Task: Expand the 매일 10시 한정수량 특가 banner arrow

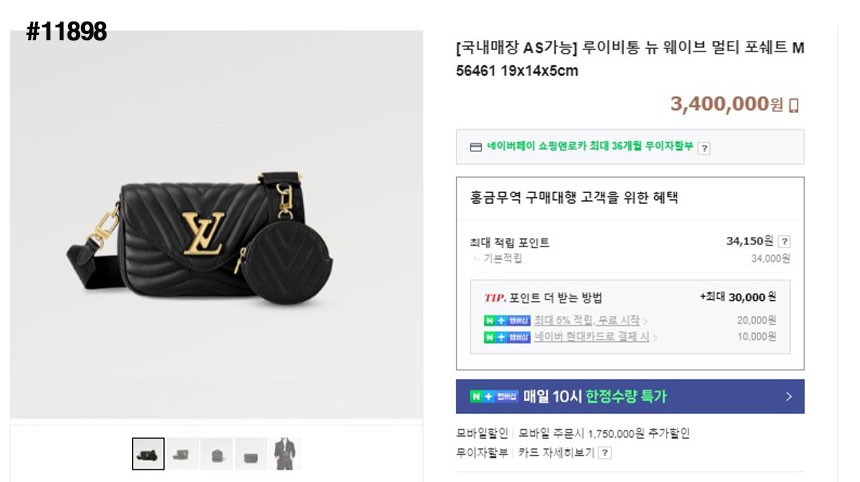Action: point(788,397)
